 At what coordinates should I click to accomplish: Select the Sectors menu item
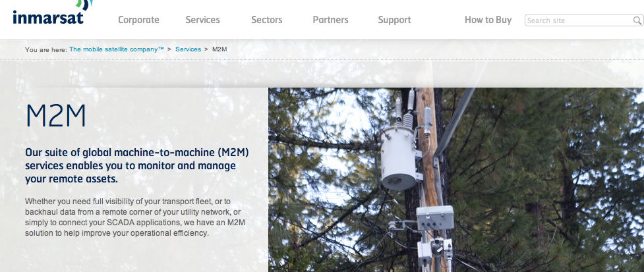coord(266,20)
